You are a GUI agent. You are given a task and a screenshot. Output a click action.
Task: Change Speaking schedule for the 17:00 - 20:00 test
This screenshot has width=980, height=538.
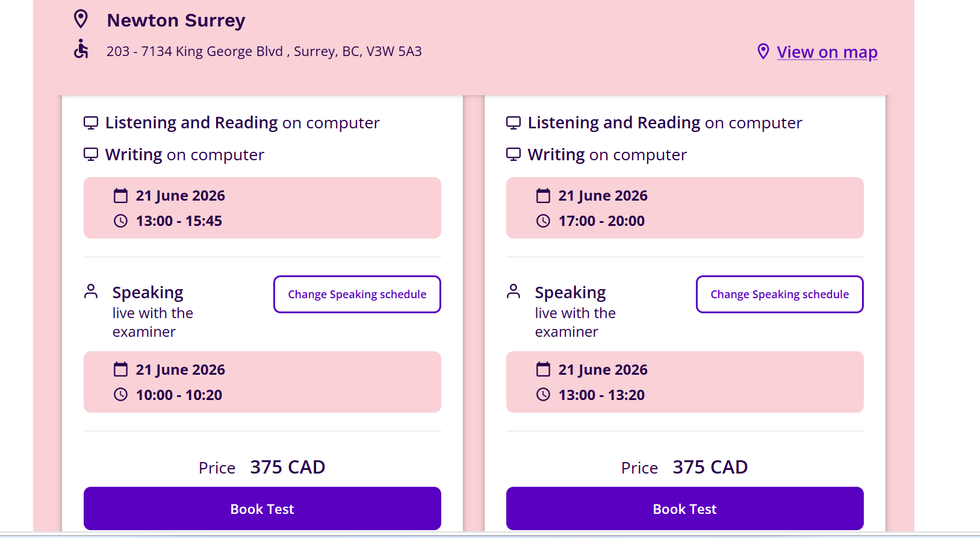click(780, 294)
